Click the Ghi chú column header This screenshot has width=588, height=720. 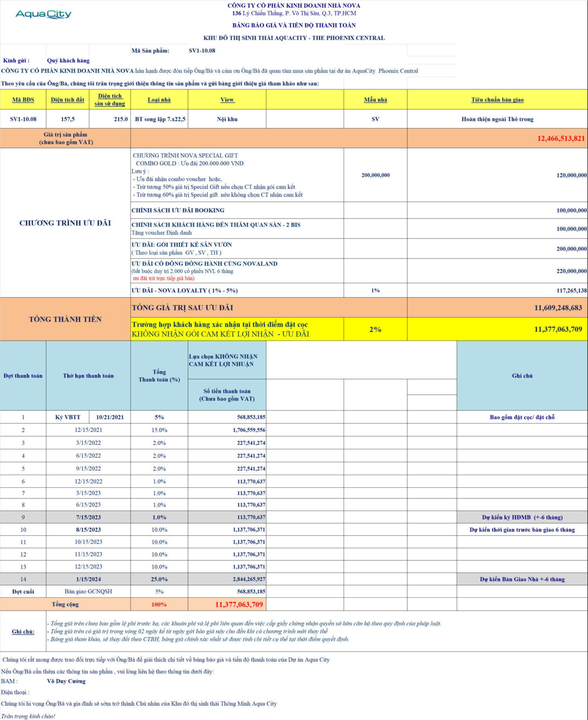522,375
